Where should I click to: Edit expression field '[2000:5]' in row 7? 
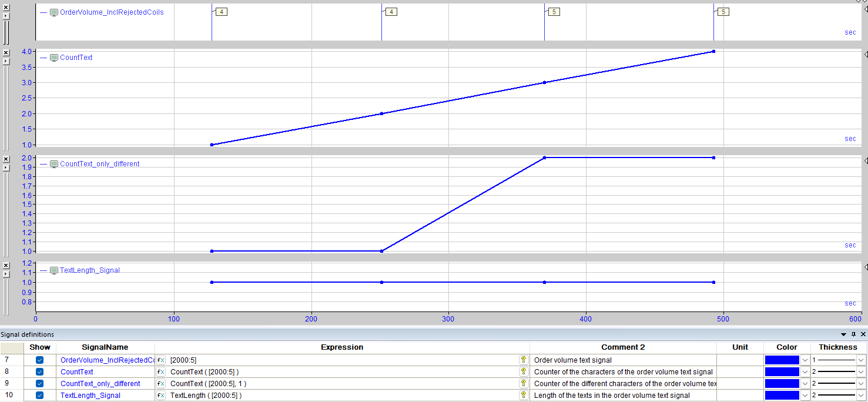(x=343, y=360)
